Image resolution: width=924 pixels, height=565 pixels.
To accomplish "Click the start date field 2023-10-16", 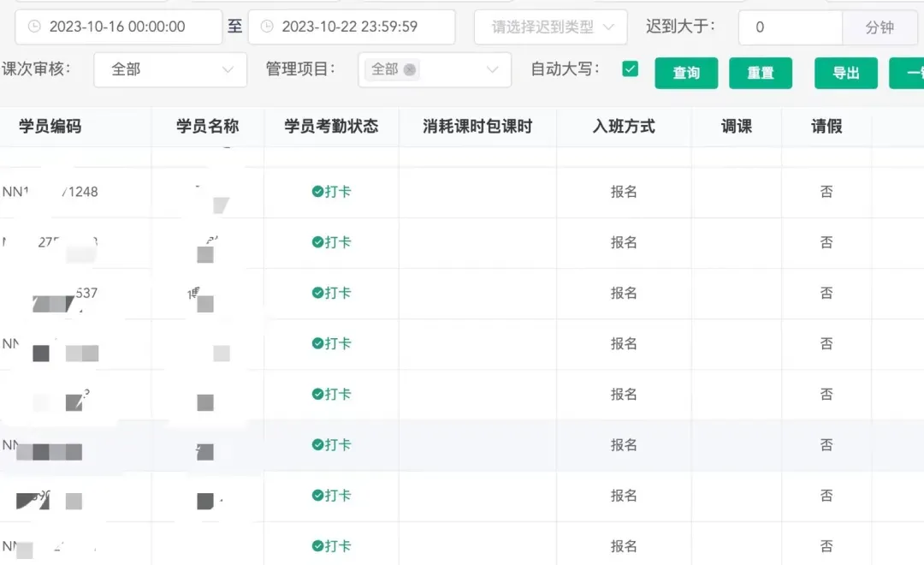I will pyautogui.click(x=117, y=27).
